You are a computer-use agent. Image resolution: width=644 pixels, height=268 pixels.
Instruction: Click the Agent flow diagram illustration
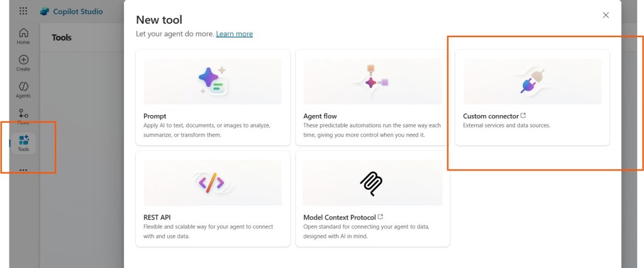(372, 82)
